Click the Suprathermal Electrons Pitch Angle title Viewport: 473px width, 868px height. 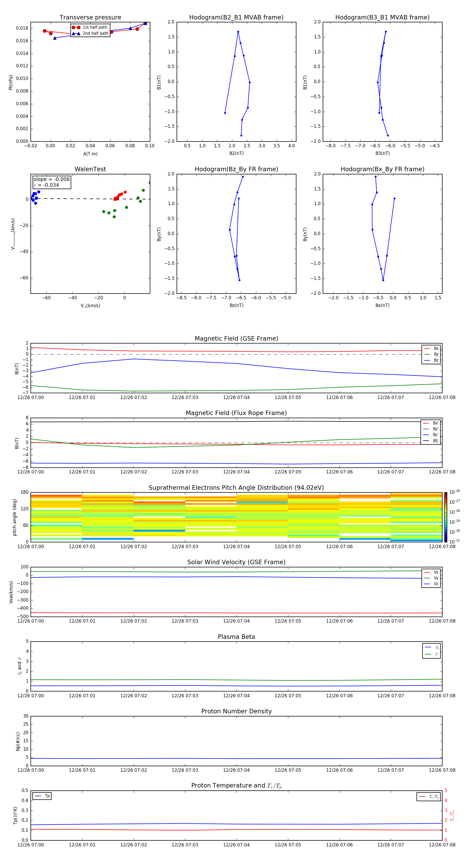[x=236, y=488]
